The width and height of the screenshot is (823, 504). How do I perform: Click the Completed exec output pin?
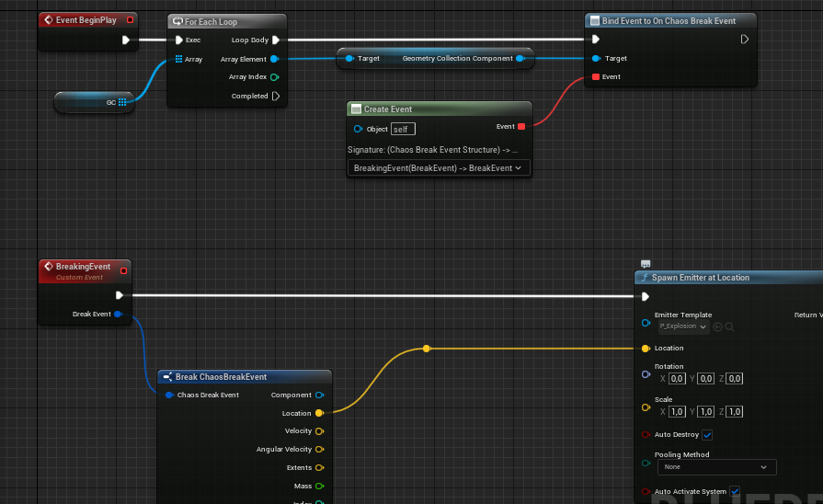click(x=276, y=96)
